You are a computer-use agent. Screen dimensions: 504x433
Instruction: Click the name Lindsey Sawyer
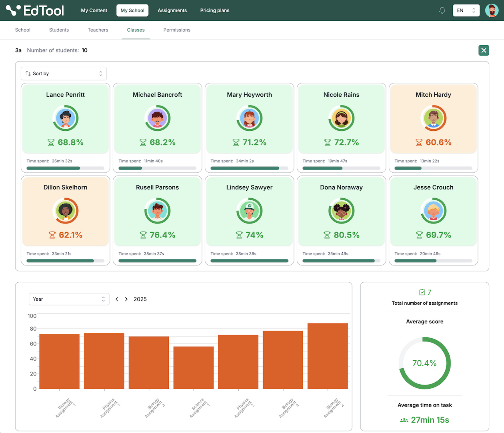click(x=250, y=188)
